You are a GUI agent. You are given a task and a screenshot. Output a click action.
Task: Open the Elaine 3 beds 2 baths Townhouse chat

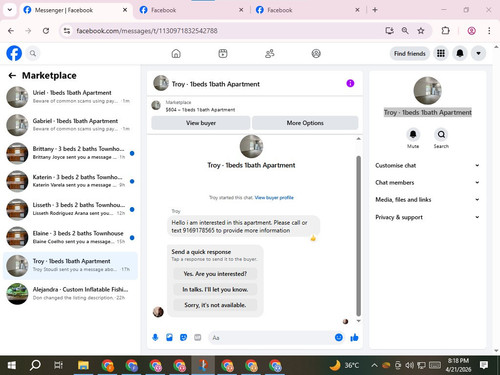tap(70, 237)
